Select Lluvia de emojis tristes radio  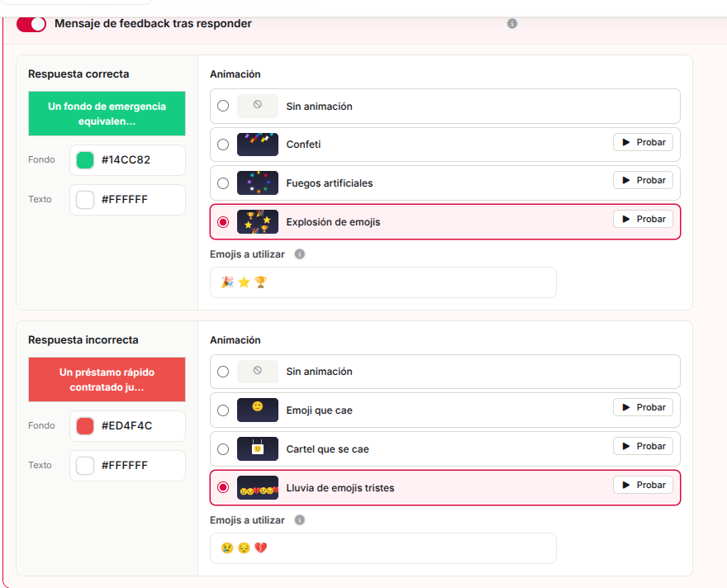(x=223, y=487)
